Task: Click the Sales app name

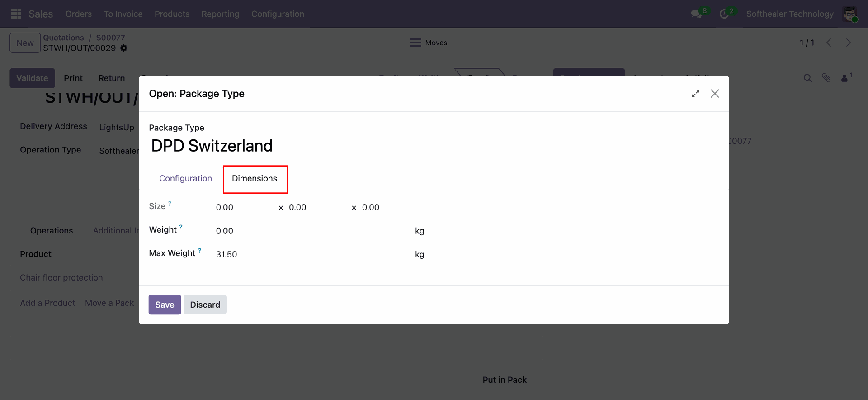Action: tap(41, 14)
